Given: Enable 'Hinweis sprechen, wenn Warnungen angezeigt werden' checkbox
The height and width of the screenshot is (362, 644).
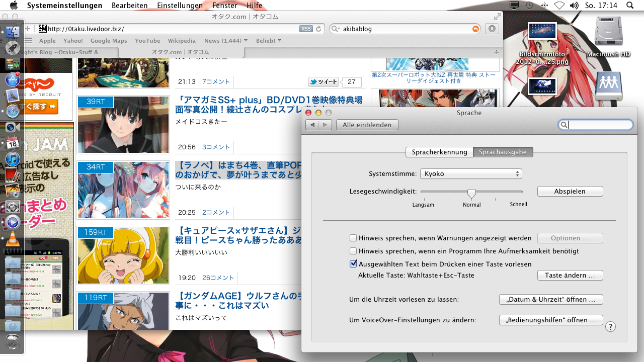Looking at the screenshot, I should (354, 238).
